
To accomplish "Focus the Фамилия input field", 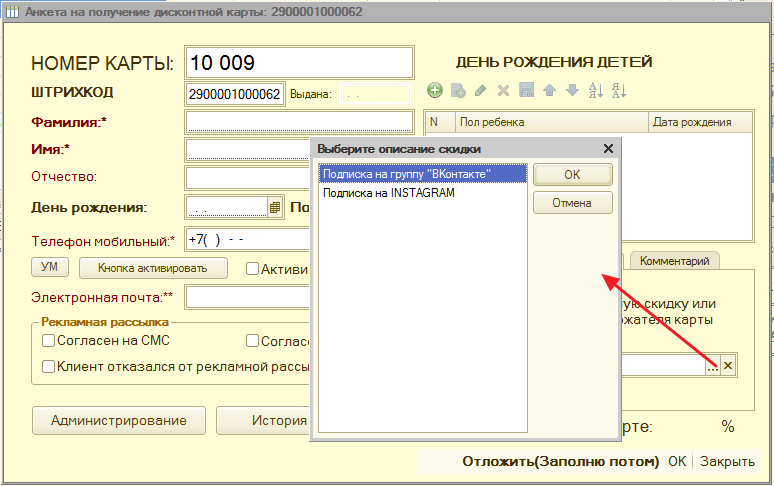I will (299, 122).
